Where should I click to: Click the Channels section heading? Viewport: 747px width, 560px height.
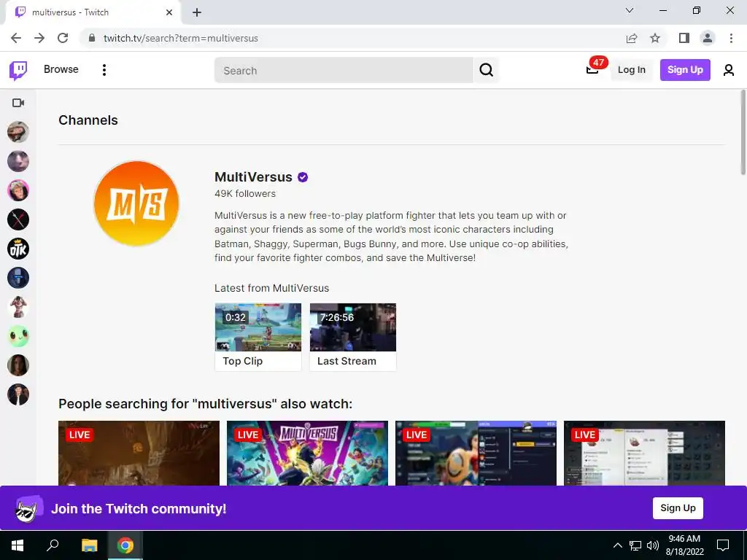click(88, 120)
